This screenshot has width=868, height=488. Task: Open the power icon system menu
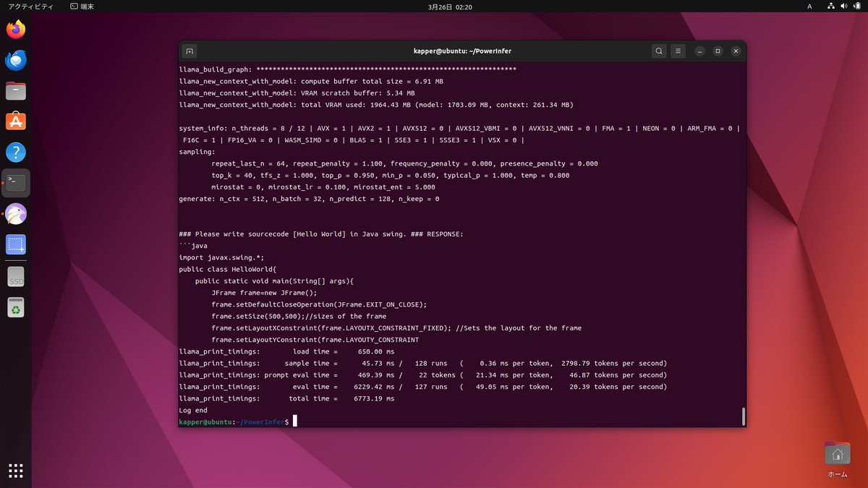[858, 7]
